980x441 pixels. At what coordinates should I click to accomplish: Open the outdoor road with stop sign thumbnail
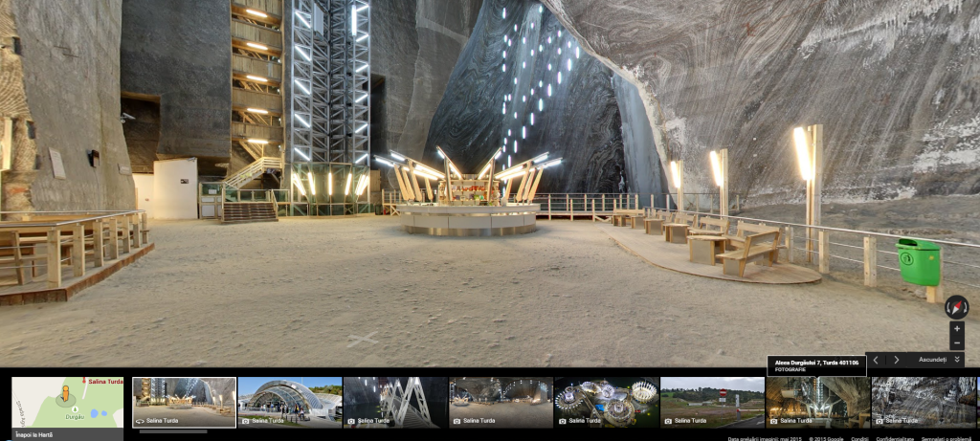712,403
